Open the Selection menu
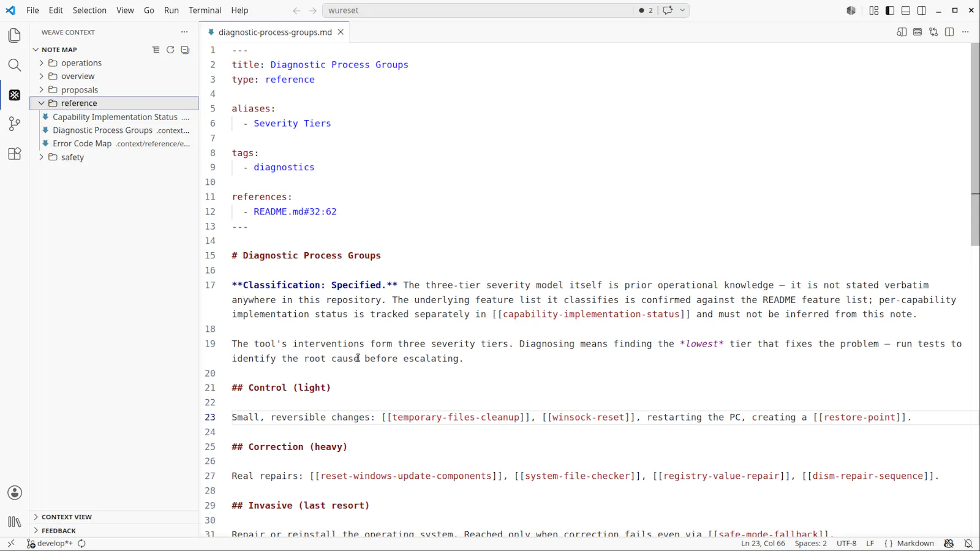The height and width of the screenshot is (551, 980). coord(89,10)
